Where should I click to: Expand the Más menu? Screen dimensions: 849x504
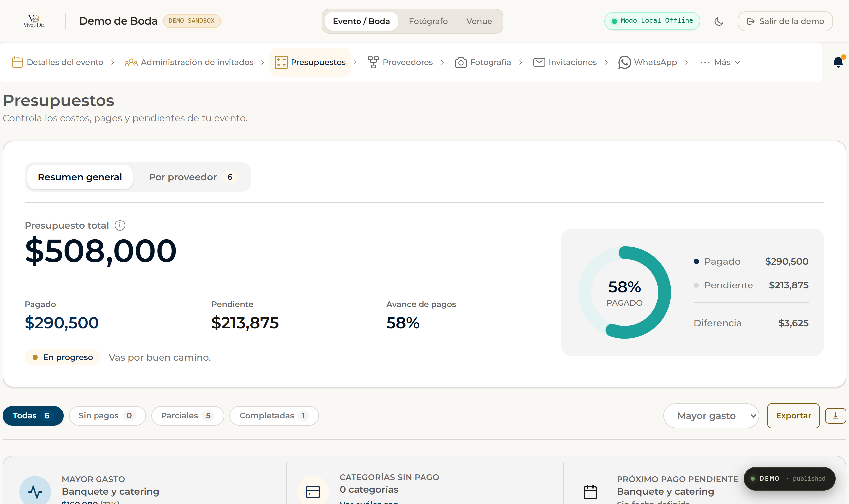tap(720, 62)
